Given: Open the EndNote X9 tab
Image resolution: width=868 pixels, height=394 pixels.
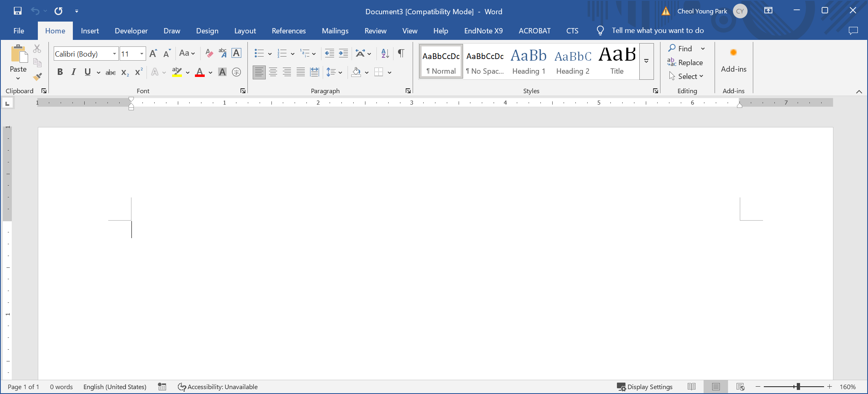Looking at the screenshot, I should pos(483,31).
